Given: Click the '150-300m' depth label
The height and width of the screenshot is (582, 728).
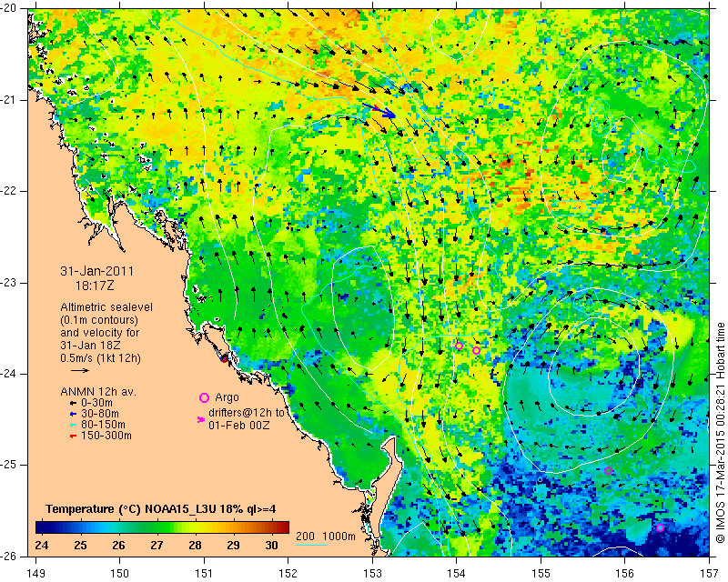Looking at the screenshot, I should (106, 436).
